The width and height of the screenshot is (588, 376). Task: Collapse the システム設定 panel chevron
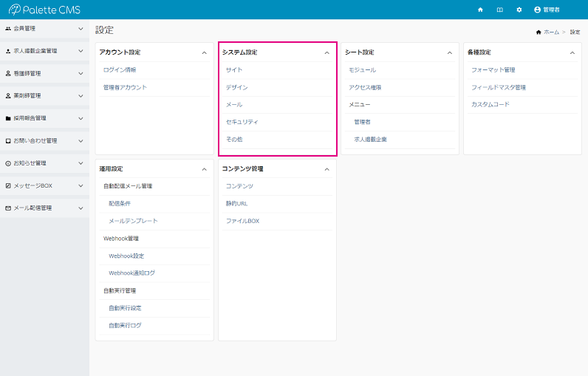click(327, 52)
